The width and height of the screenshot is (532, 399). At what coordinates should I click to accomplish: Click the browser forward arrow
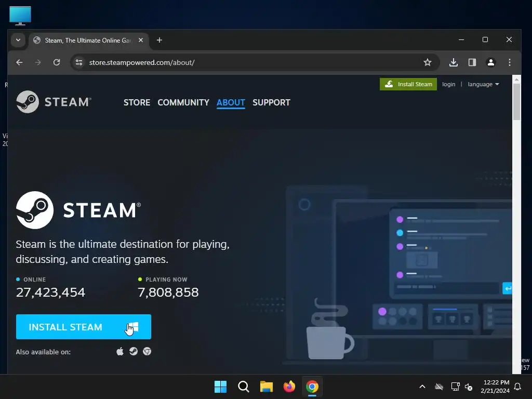click(x=38, y=62)
